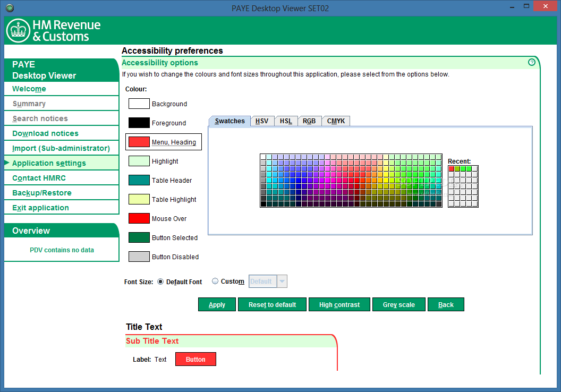
Task: Switch to the CMYK tab
Action: point(336,121)
